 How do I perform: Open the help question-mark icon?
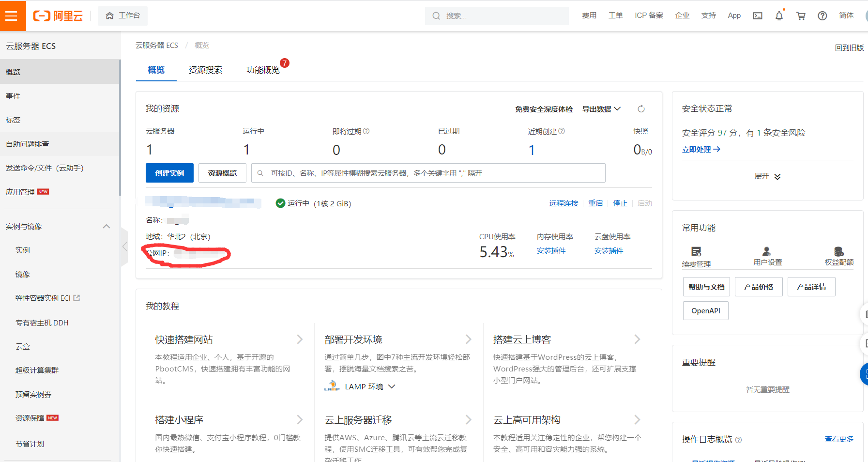pyautogui.click(x=822, y=16)
